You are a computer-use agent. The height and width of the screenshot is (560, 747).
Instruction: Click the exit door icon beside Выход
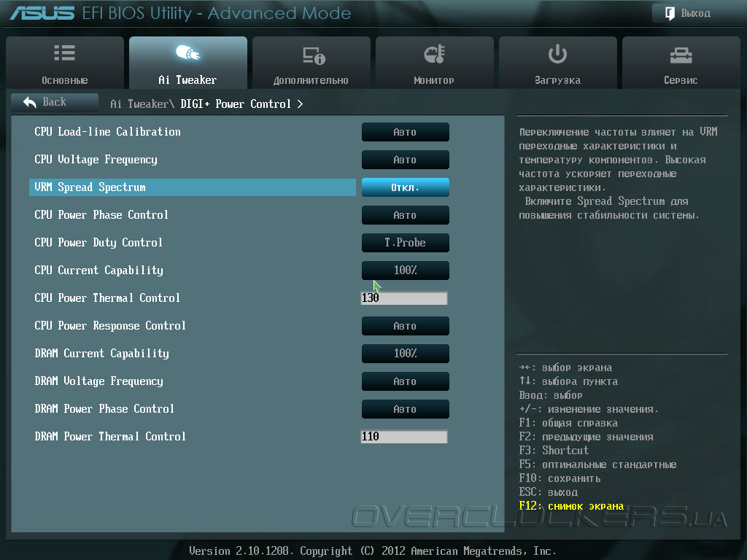tap(670, 13)
